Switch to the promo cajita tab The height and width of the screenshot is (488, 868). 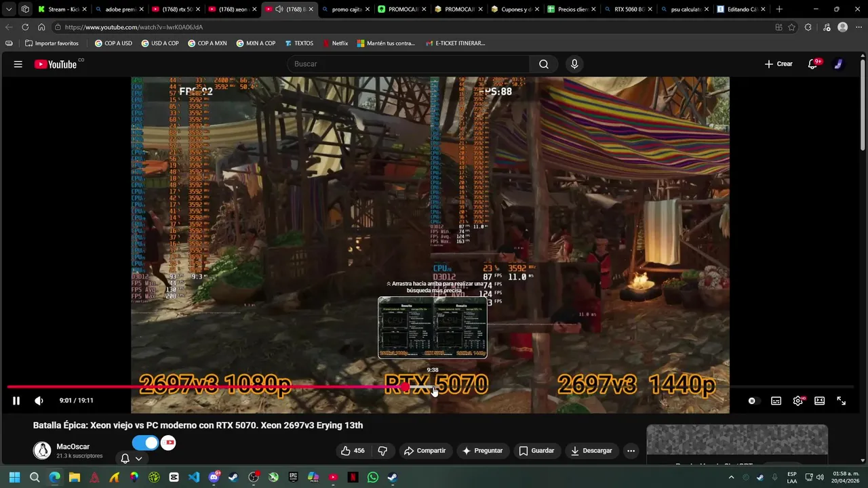click(x=345, y=9)
